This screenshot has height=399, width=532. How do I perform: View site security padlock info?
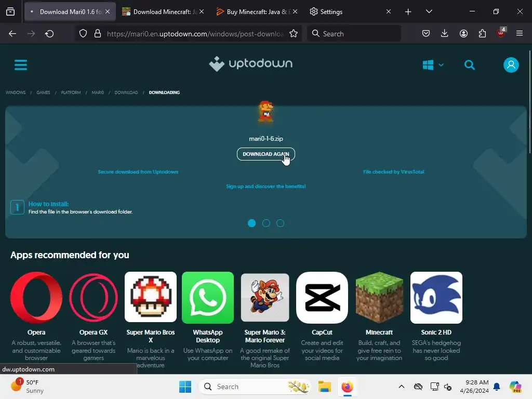click(98, 34)
